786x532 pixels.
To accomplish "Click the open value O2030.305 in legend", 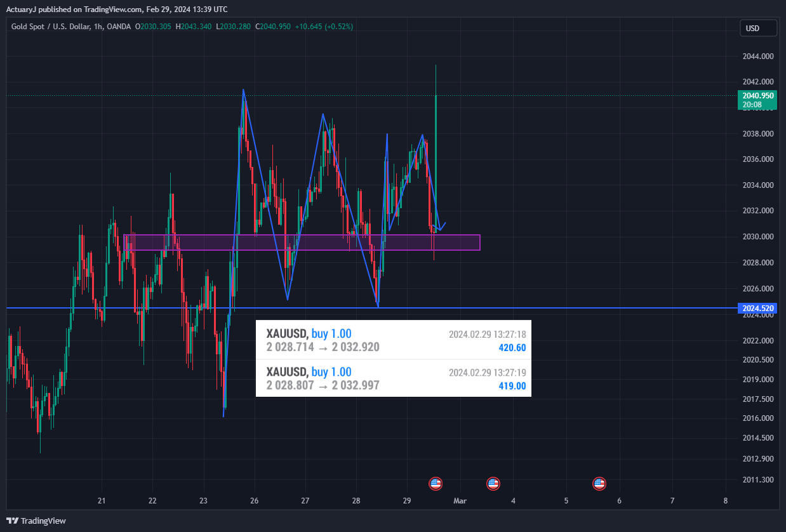I will [x=153, y=27].
